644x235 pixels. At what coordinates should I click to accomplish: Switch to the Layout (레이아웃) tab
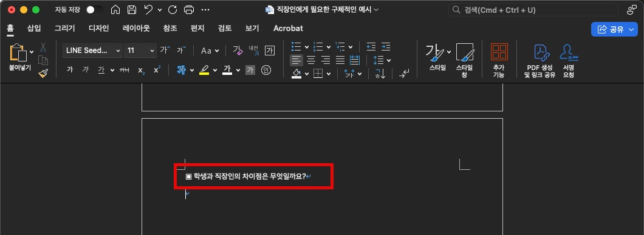136,29
